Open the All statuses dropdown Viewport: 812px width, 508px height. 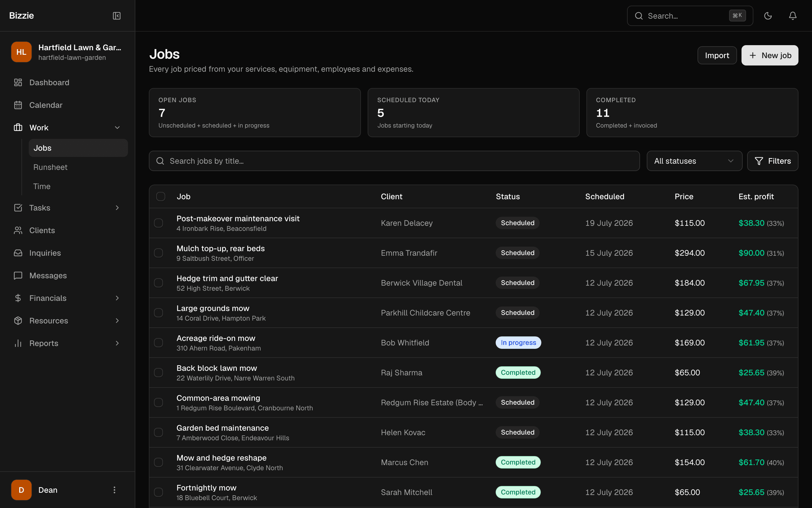(x=694, y=161)
